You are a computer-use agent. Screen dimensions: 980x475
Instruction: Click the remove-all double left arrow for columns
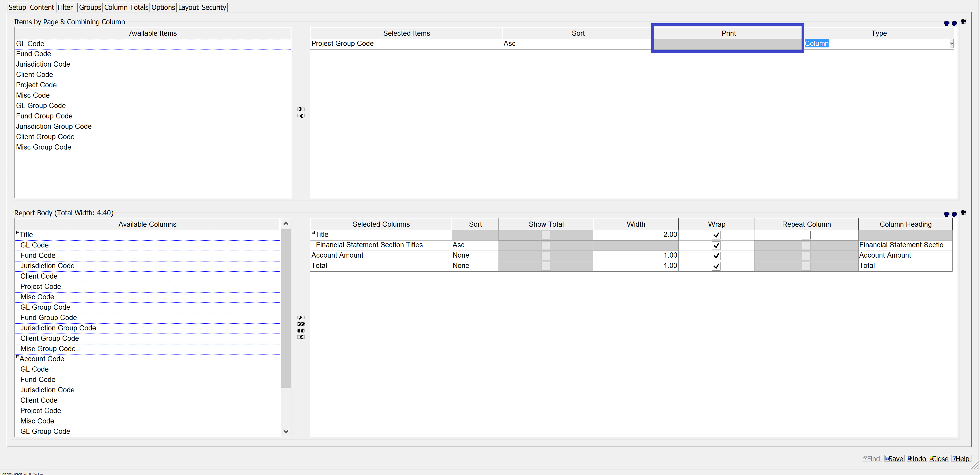tap(300, 330)
